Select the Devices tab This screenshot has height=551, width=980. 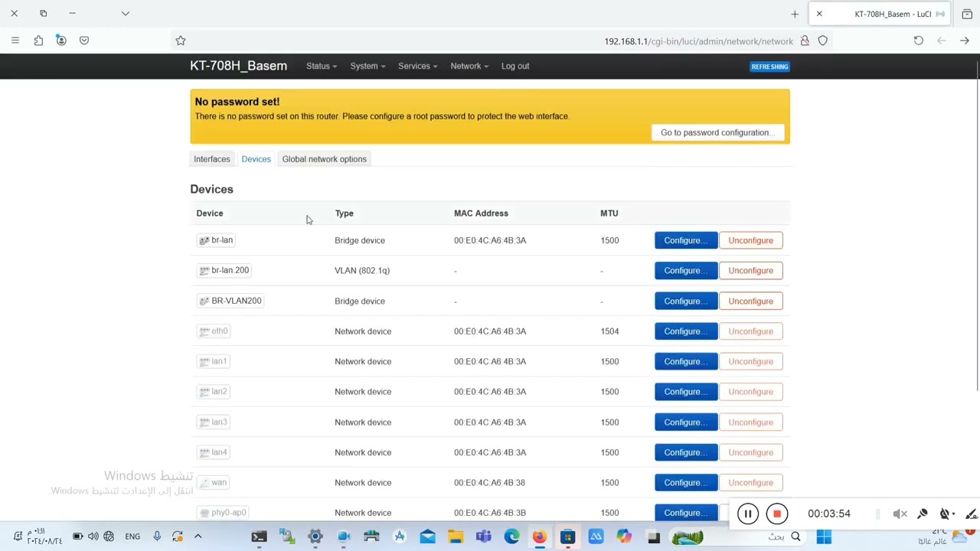[256, 159]
